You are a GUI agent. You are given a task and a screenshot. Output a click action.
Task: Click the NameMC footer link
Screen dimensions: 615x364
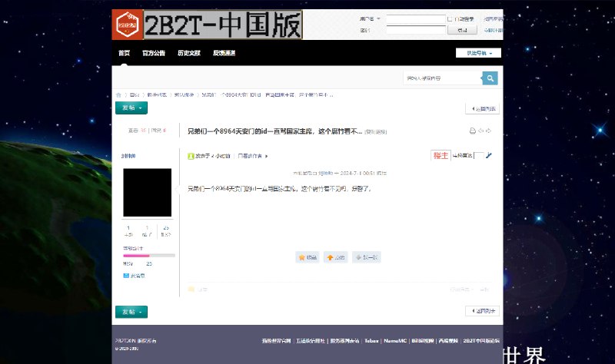[395, 341]
